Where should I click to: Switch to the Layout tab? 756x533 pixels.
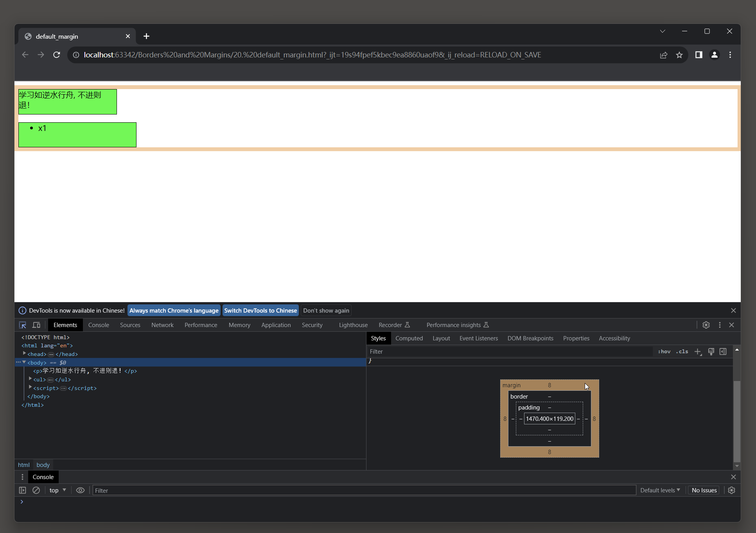click(x=441, y=338)
